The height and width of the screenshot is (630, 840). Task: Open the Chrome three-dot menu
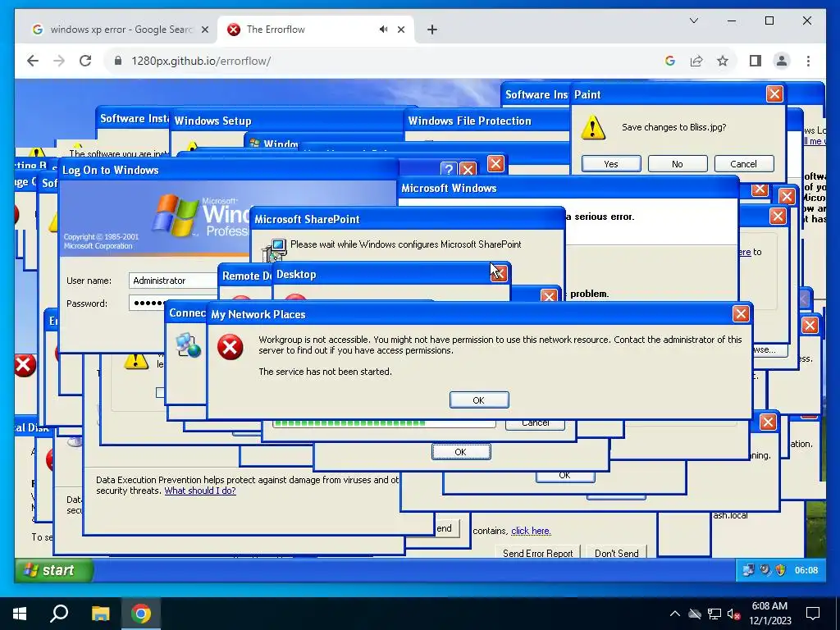click(x=808, y=61)
